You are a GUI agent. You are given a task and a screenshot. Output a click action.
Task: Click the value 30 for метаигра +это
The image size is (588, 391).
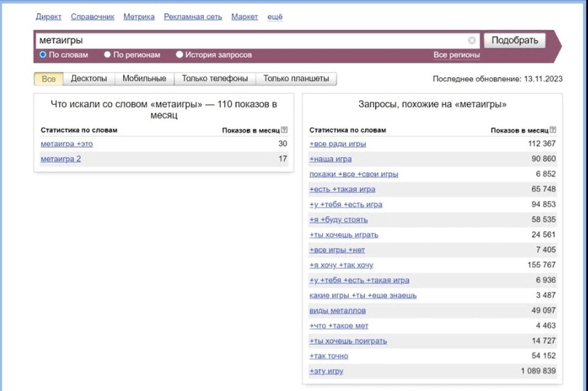(283, 143)
